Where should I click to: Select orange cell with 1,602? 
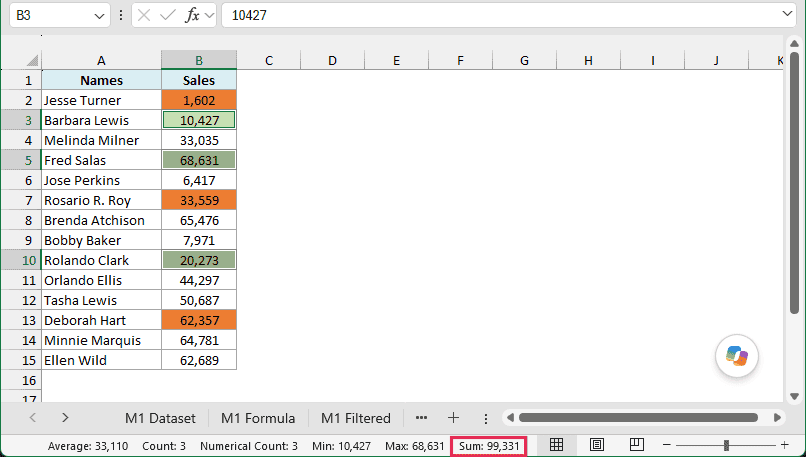(x=199, y=100)
